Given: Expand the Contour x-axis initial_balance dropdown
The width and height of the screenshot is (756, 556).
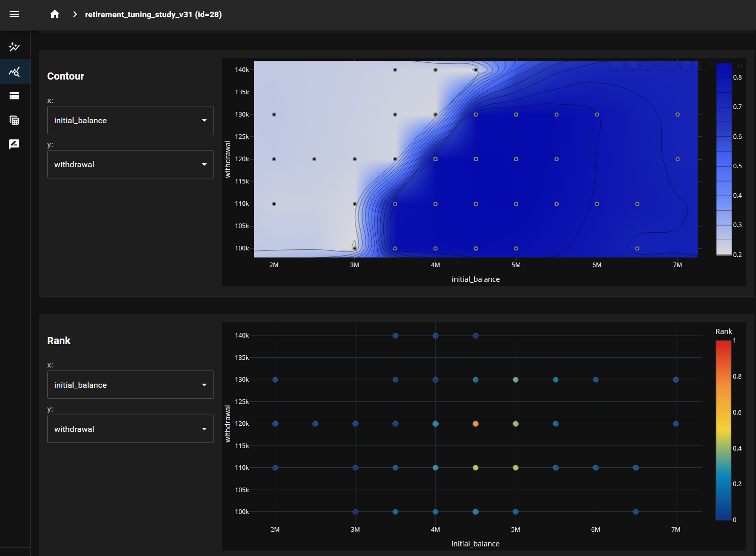Looking at the screenshot, I should click(x=130, y=120).
